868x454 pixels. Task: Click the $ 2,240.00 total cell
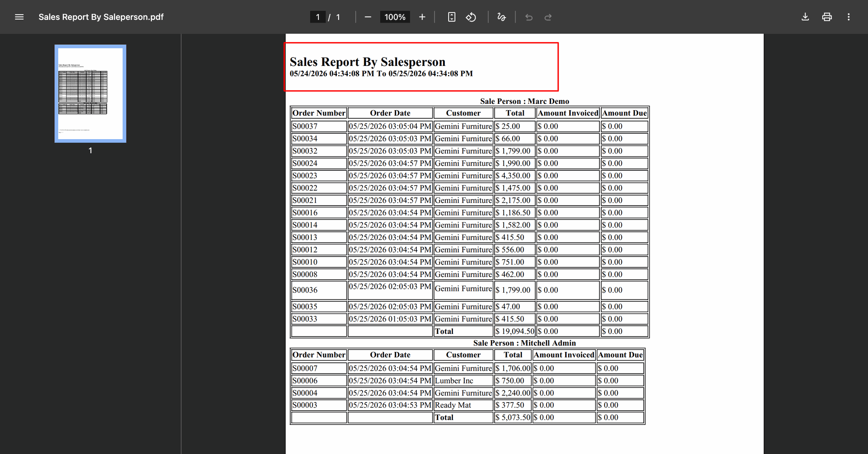tap(513, 393)
